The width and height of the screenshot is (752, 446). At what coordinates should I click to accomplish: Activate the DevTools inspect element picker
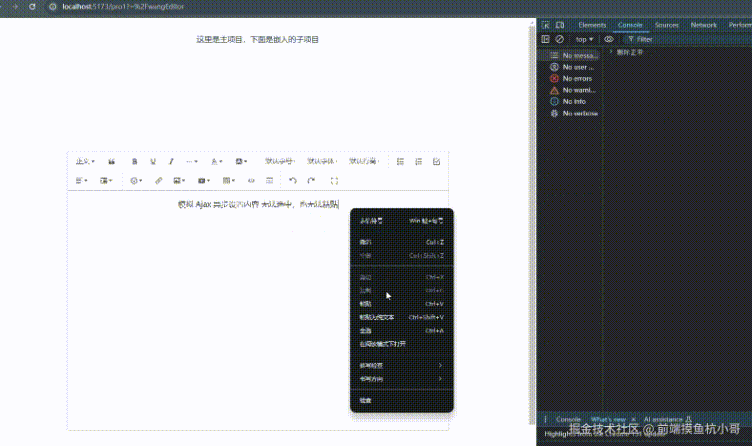click(546, 25)
